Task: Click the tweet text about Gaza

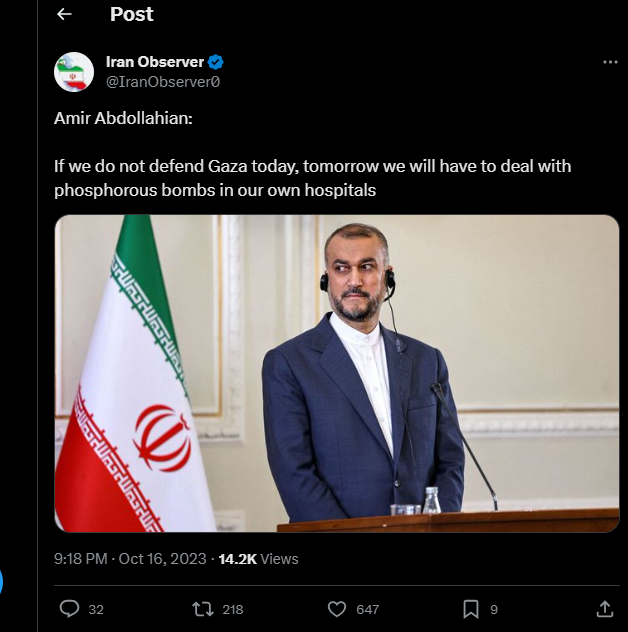Action: 312,177
